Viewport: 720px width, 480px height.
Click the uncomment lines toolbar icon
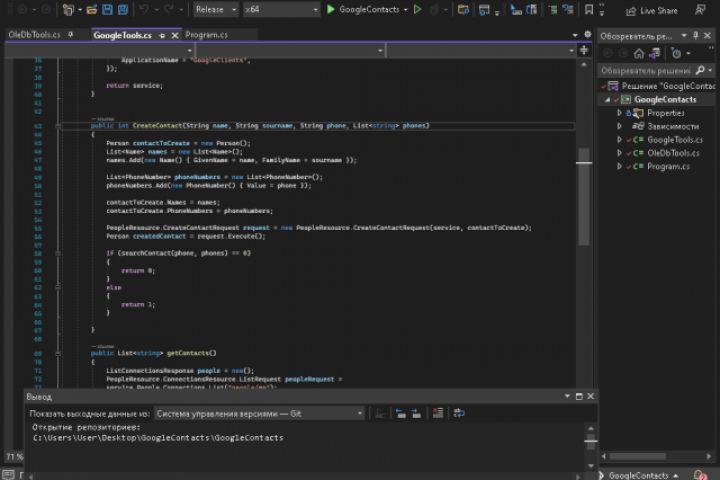click(x=568, y=9)
